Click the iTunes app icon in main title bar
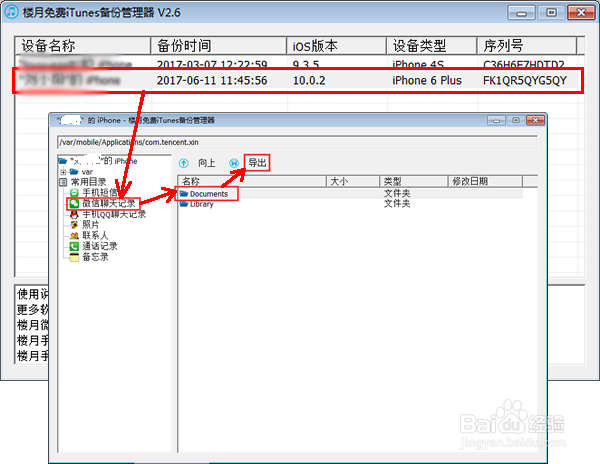Screen dimensions: 600x464 [x=11, y=11]
